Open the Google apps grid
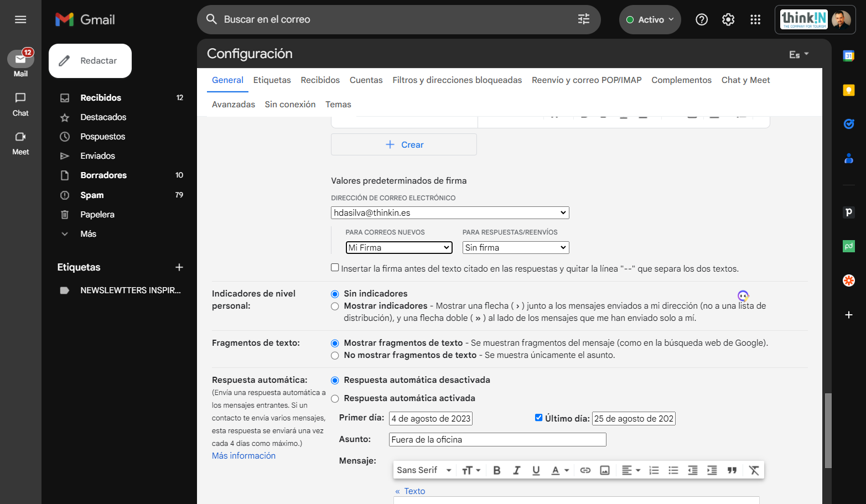Image resolution: width=866 pixels, height=504 pixels. point(755,19)
